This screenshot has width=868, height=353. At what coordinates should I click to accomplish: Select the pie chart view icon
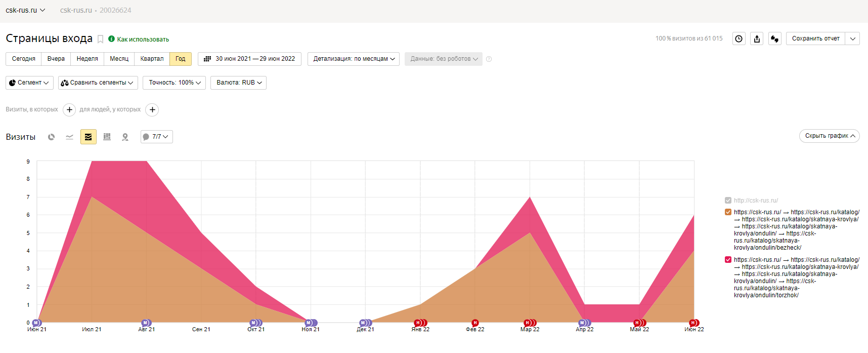tap(51, 137)
